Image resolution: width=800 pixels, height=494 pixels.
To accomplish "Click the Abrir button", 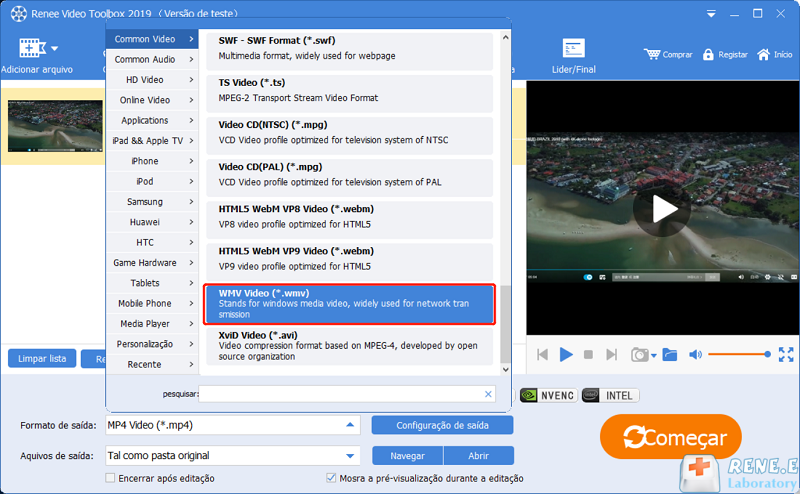I will point(479,456).
